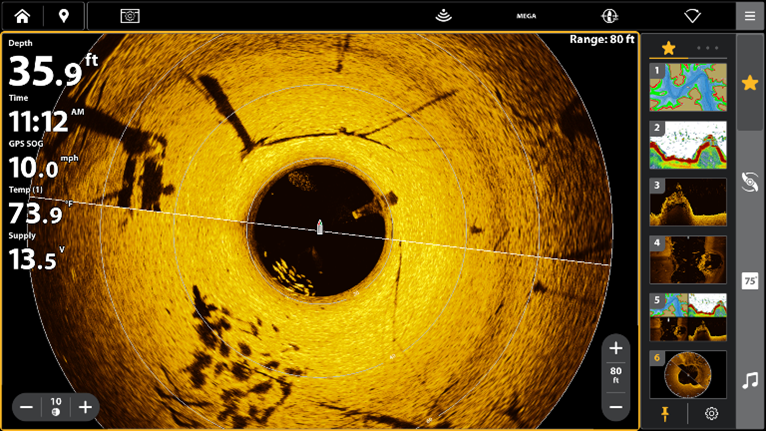Open chart view thumbnail 1
The image size is (766, 431).
pyautogui.click(x=688, y=87)
